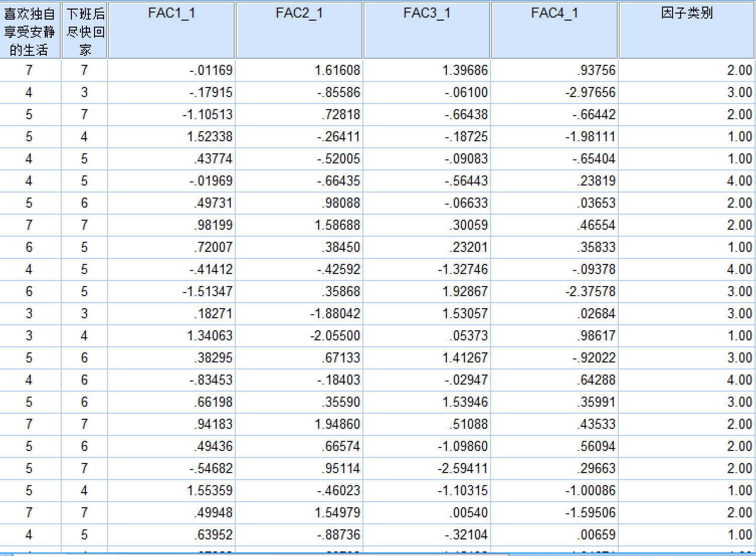Click cell value 1.41267
The image size is (756, 556).
(x=465, y=358)
